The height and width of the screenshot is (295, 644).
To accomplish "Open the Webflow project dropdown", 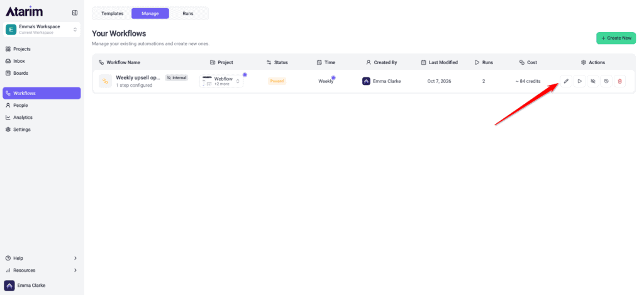I will (x=221, y=81).
